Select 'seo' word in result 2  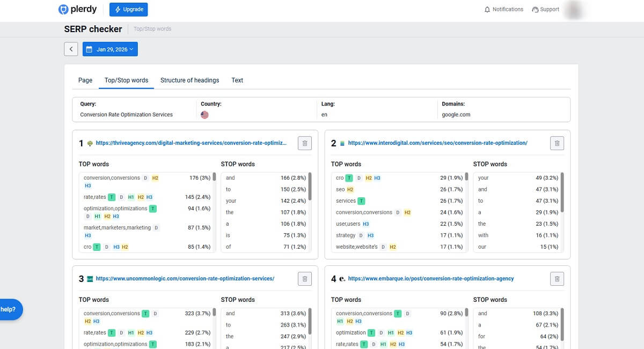pyautogui.click(x=340, y=189)
